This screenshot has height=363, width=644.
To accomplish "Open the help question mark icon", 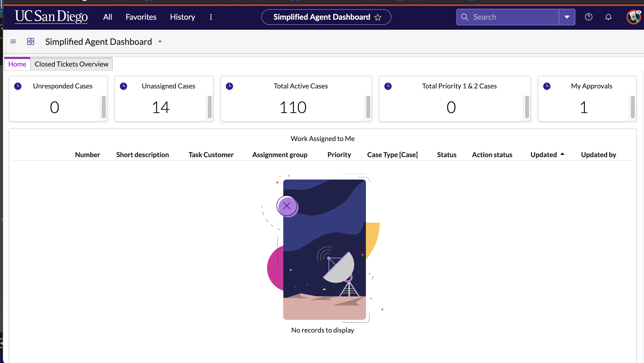I will 589,17.
